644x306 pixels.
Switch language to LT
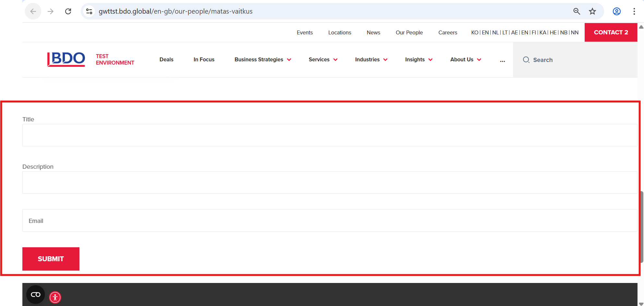click(505, 32)
